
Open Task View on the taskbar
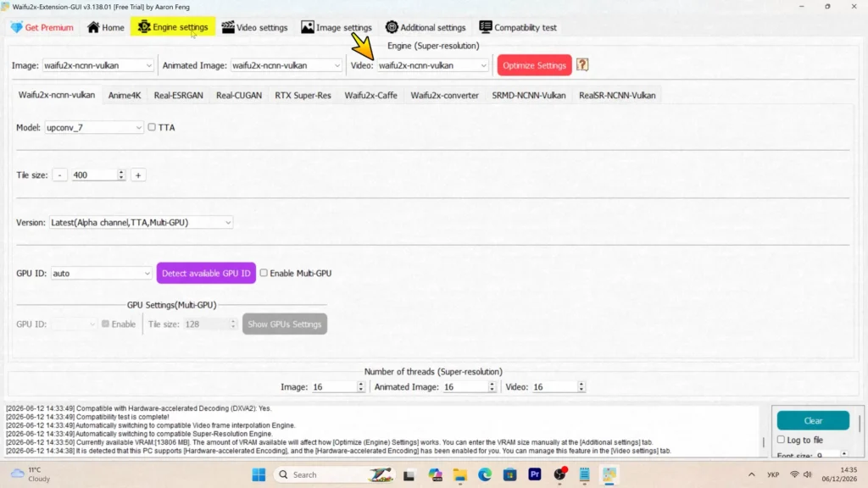(x=409, y=474)
